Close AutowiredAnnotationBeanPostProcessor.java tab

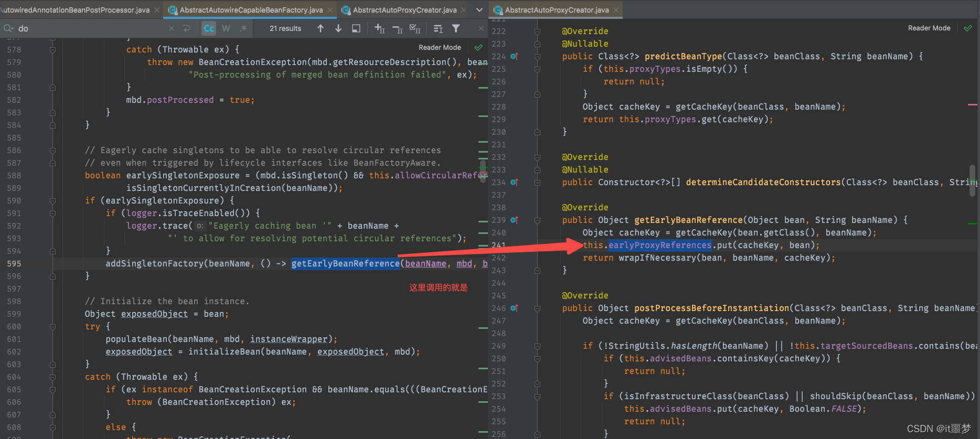pyautogui.click(x=156, y=10)
